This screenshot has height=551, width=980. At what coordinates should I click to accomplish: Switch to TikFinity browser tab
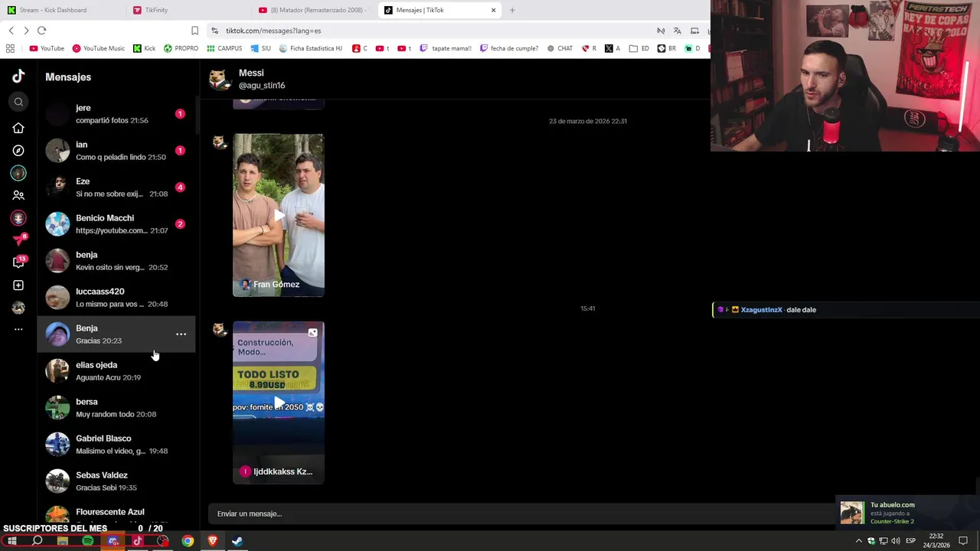[x=188, y=10]
